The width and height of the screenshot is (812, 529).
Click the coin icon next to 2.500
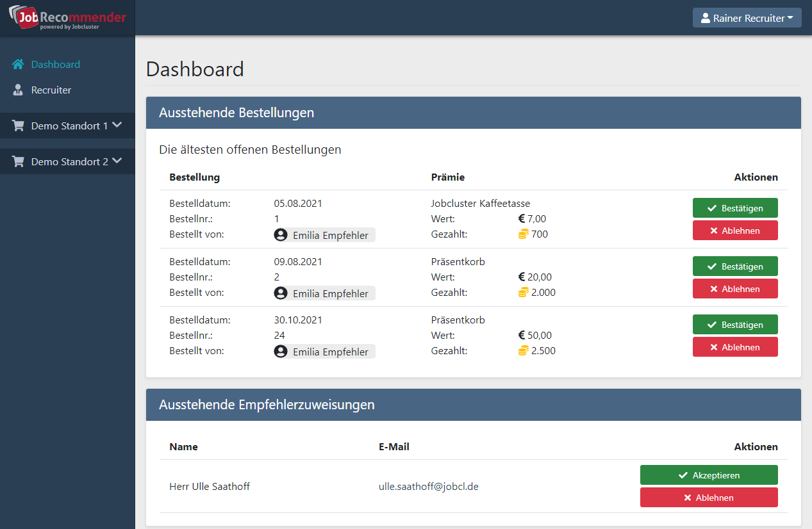point(524,351)
